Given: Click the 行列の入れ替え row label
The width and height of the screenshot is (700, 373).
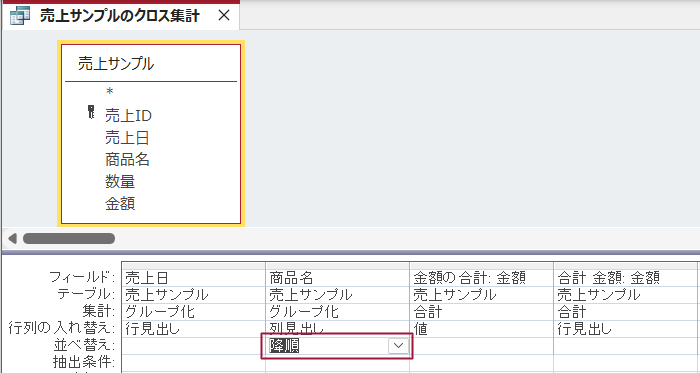Looking at the screenshot, I should 62,328.
